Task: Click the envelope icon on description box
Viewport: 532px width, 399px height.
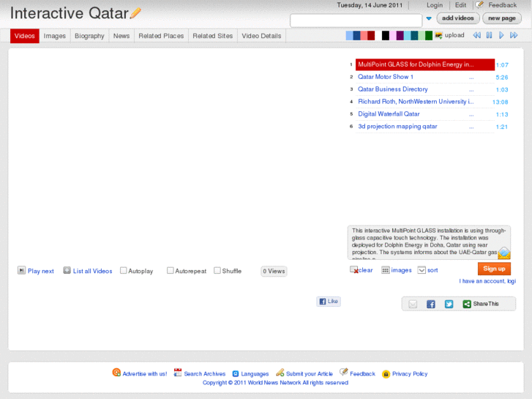Action: (x=504, y=253)
